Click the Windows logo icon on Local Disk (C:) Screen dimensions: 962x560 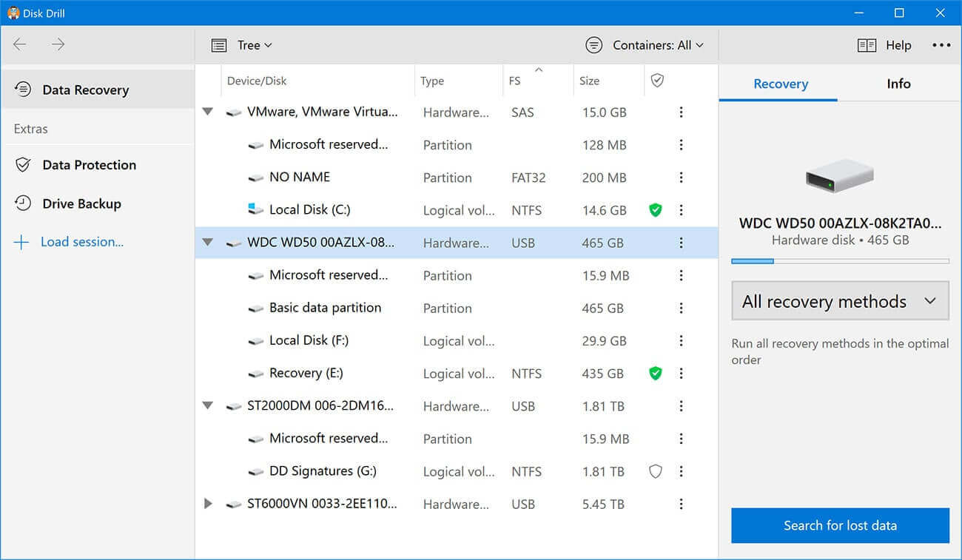pyautogui.click(x=255, y=209)
